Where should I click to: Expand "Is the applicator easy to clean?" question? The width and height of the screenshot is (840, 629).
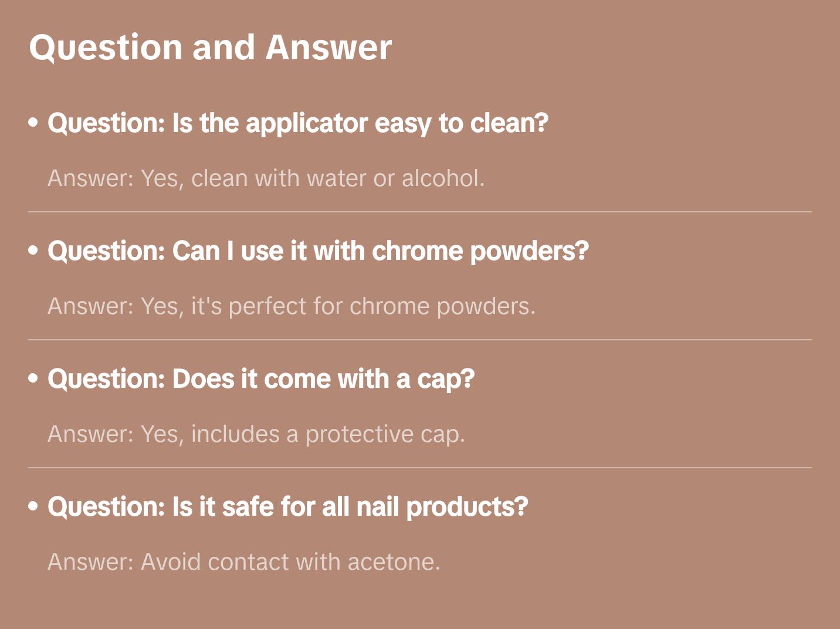click(297, 123)
